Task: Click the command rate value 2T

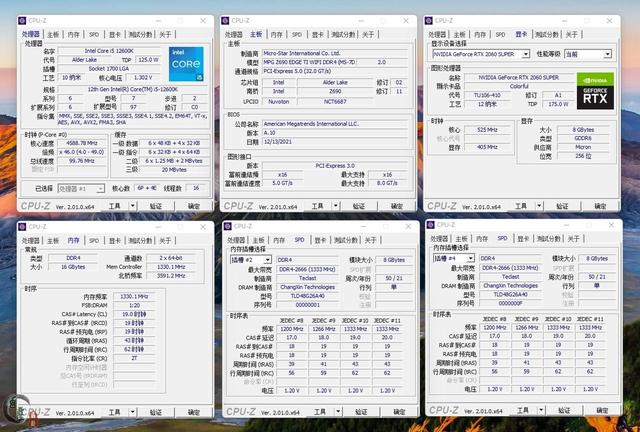Action: click(x=135, y=358)
